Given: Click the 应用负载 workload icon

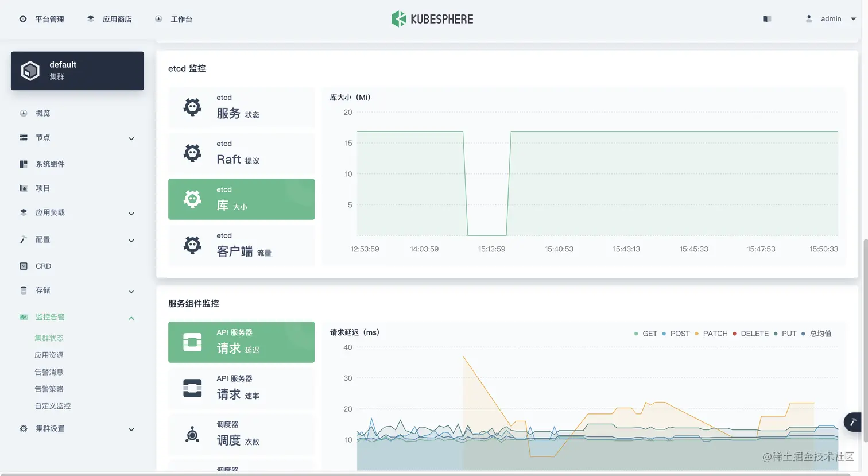Looking at the screenshot, I should pyautogui.click(x=24, y=212).
